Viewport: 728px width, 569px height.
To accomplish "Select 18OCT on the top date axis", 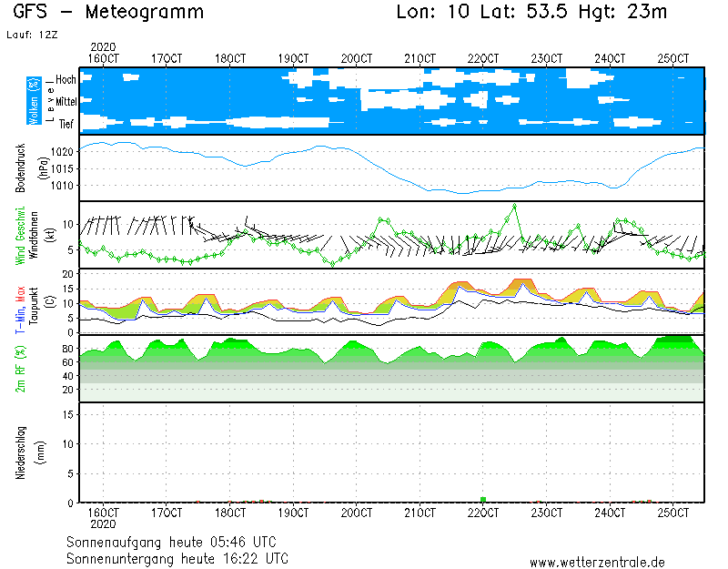I will click(230, 58).
